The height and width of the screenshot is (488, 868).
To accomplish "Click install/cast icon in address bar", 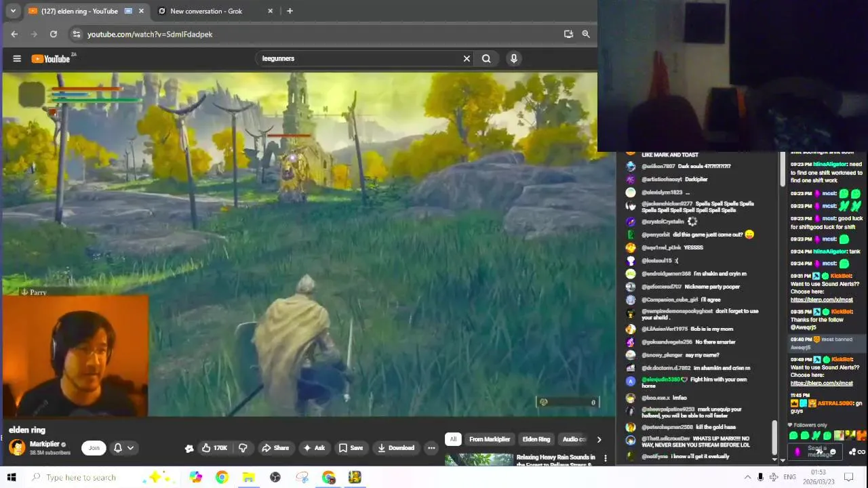I will 568,34.
